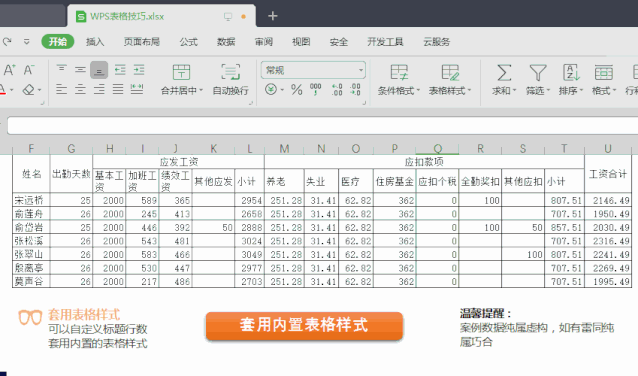Apply distributed alignment

pyautogui.click(x=137, y=89)
